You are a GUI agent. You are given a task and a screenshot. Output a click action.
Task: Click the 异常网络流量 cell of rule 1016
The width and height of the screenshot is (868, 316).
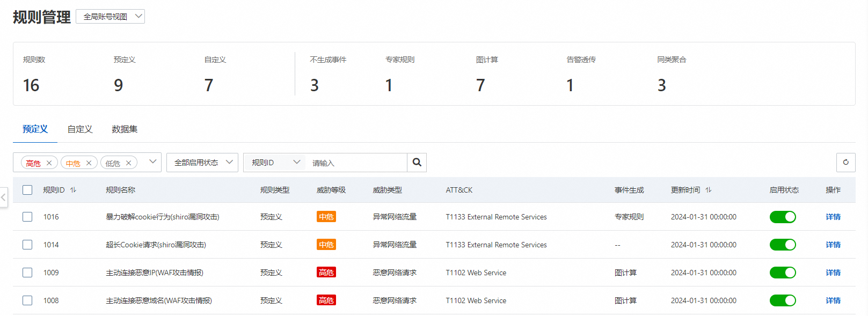tap(395, 217)
